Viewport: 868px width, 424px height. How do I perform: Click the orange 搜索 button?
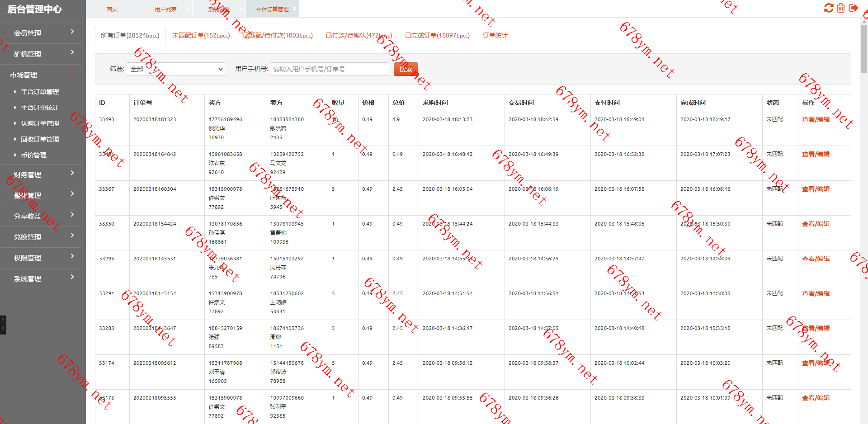point(406,69)
